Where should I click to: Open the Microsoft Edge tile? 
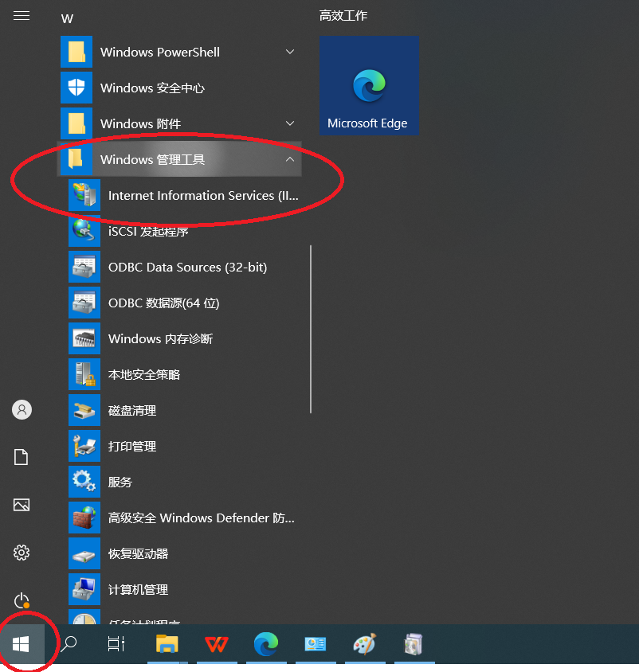tap(369, 86)
